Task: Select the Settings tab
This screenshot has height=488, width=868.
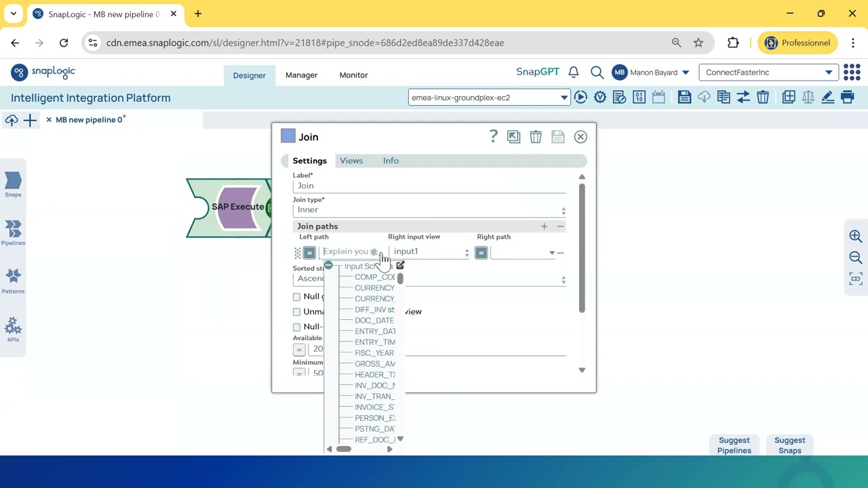Action: pos(309,161)
